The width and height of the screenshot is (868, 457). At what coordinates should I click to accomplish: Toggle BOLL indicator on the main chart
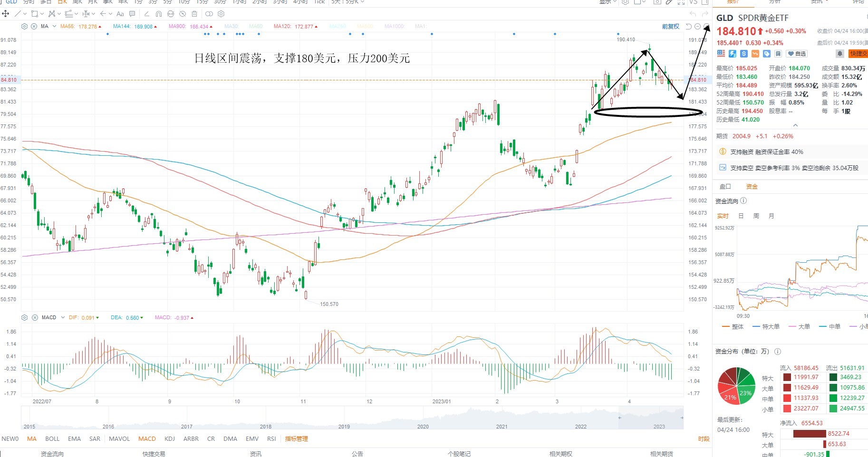click(52, 439)
